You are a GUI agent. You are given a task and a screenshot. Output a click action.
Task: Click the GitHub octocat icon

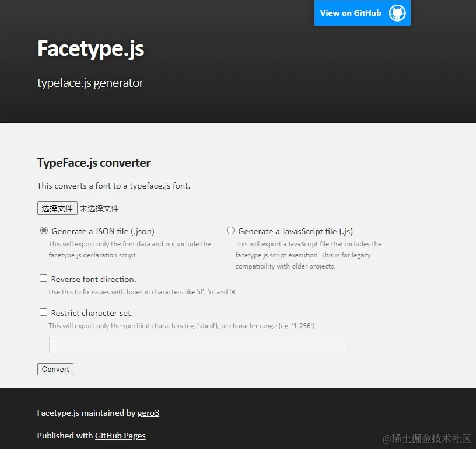click(x=397, y=13)
